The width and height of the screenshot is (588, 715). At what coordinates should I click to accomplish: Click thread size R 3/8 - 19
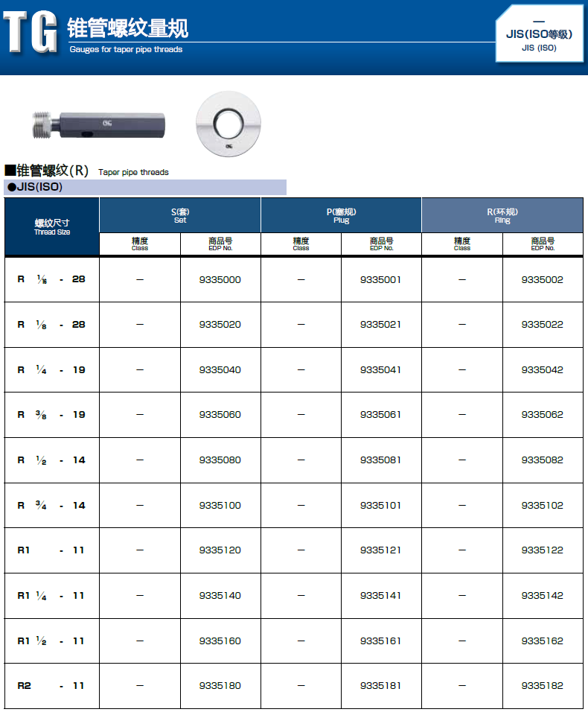[51, 415]
